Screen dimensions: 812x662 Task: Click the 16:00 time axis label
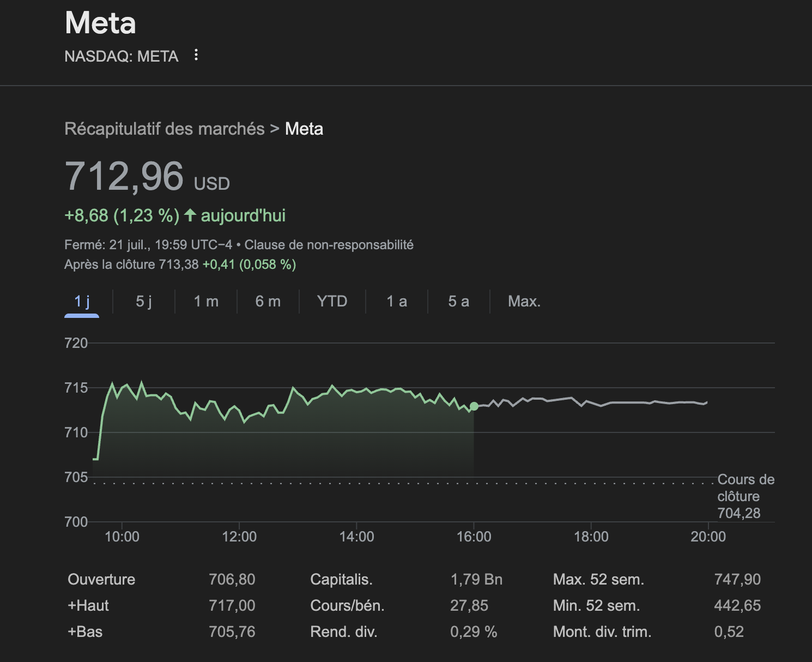click(474, 537)
